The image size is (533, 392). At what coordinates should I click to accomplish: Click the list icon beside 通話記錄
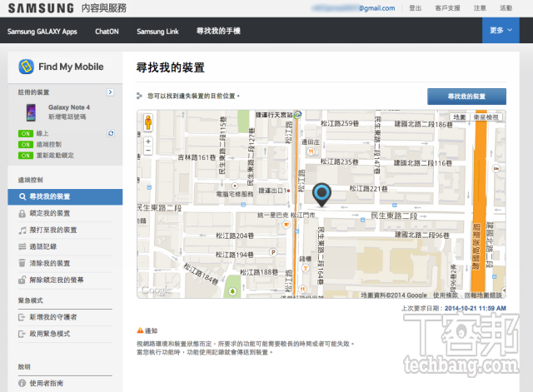(22, 246)
